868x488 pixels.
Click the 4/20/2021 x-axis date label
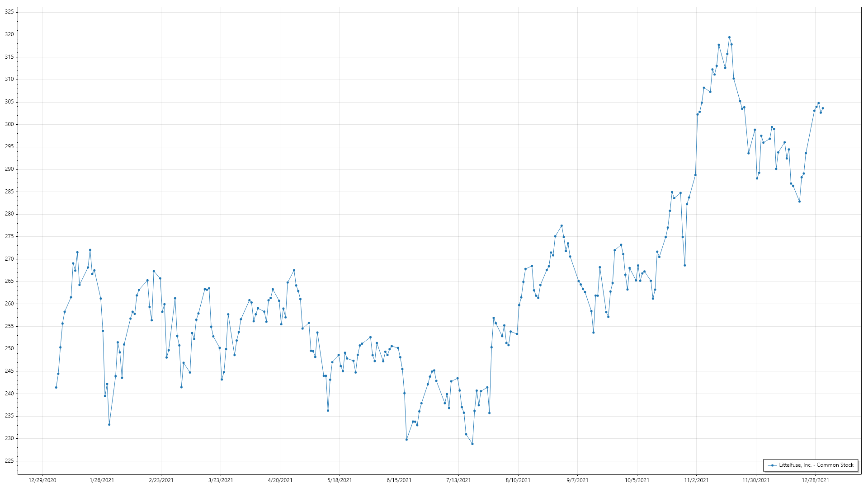point(280,480)
